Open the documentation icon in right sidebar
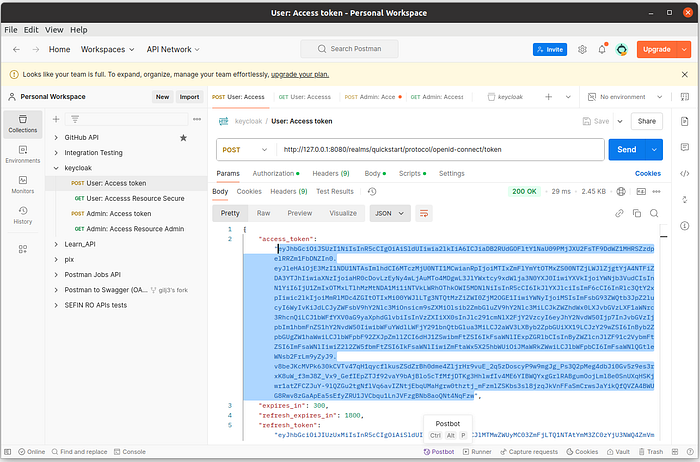The height and width of the screenshot is (462, 700). point(684,121)
